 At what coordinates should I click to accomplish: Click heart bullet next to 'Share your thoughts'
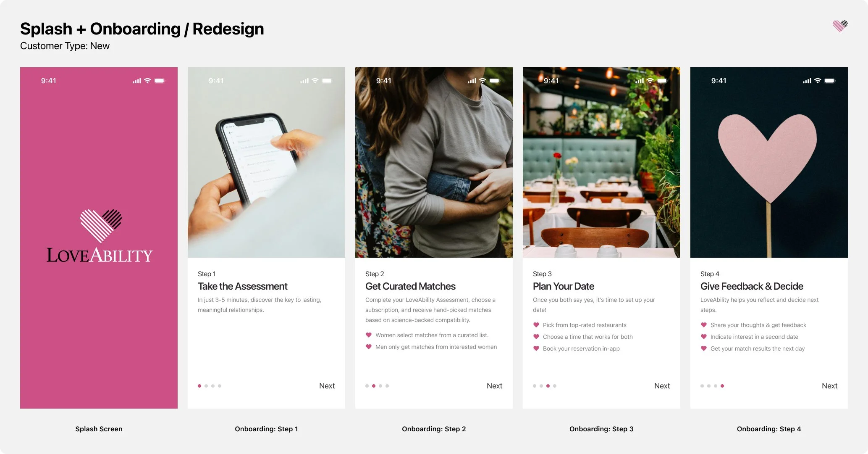coord(704,325)
